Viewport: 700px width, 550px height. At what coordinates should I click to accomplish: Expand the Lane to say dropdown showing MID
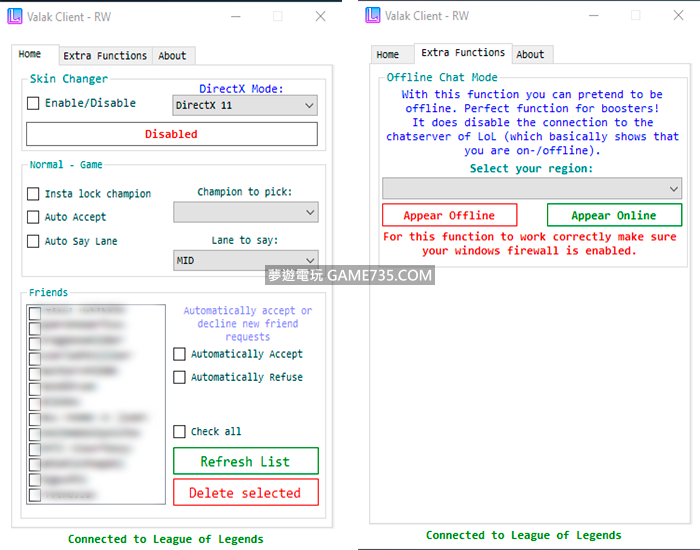coord(246,261)
